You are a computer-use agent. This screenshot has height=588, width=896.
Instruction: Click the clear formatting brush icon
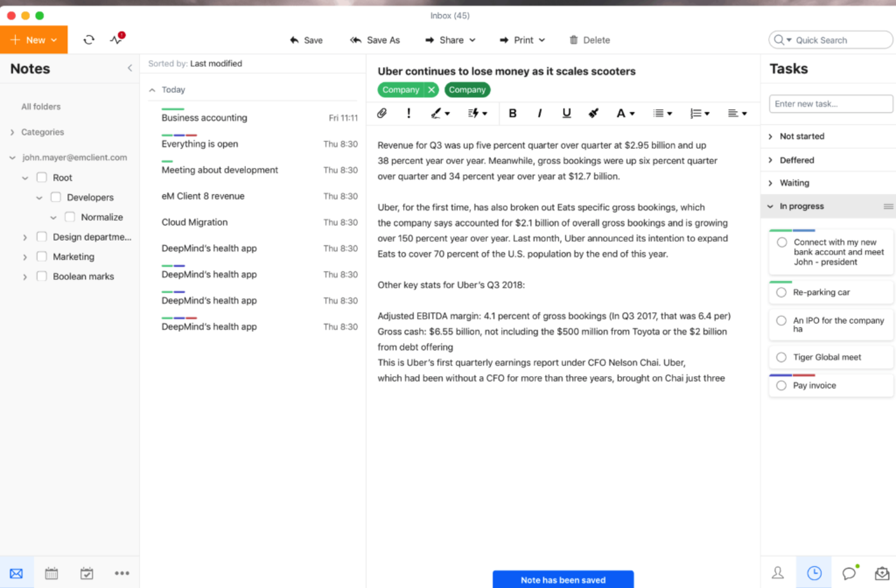pyautogui.click(x=593, y=113)
